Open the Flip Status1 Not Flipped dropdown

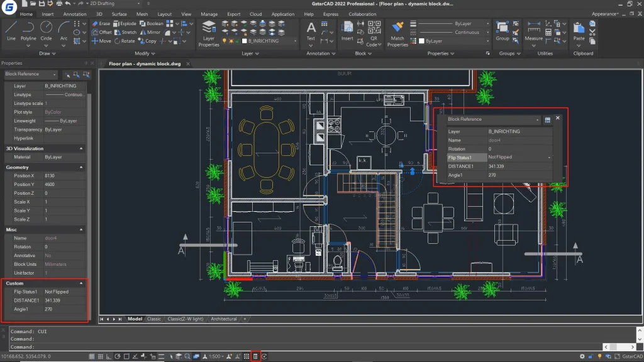click(549, 158)
